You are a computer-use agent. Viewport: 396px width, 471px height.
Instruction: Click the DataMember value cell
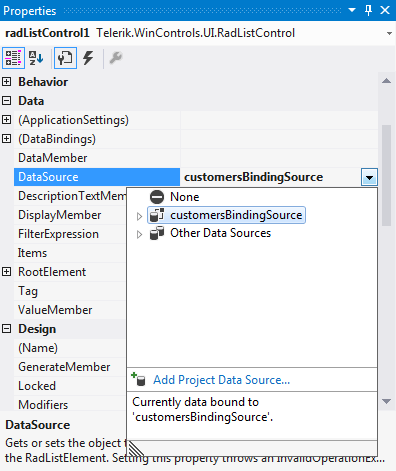point(279,158)
